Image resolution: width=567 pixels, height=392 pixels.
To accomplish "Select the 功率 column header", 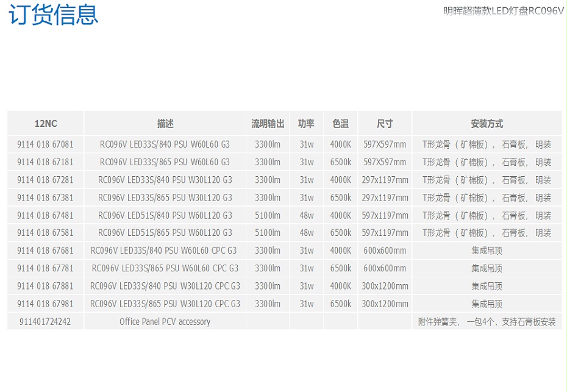I will 306,124.
